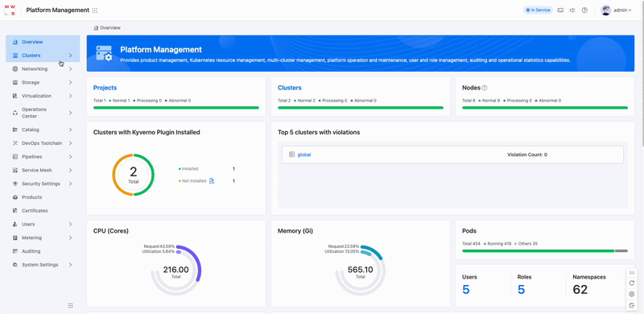
Task: Expand the Catalog sidebar chevron
Action: click(70, 130)
